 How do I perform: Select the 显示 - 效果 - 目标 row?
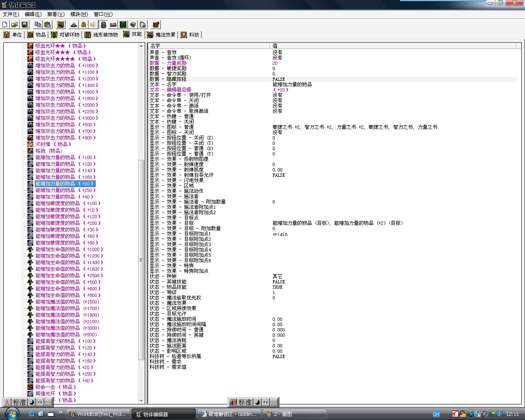tap(333, 223)
